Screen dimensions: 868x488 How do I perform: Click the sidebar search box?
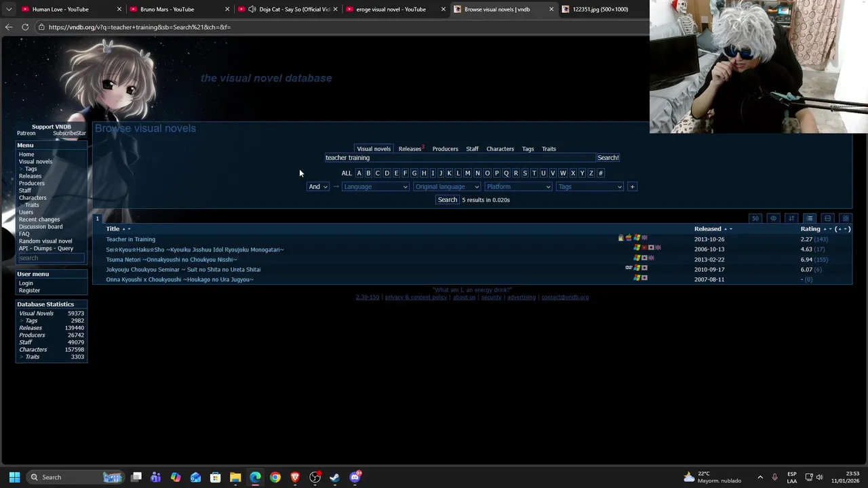pyautogui.click(x=51, y=258)
